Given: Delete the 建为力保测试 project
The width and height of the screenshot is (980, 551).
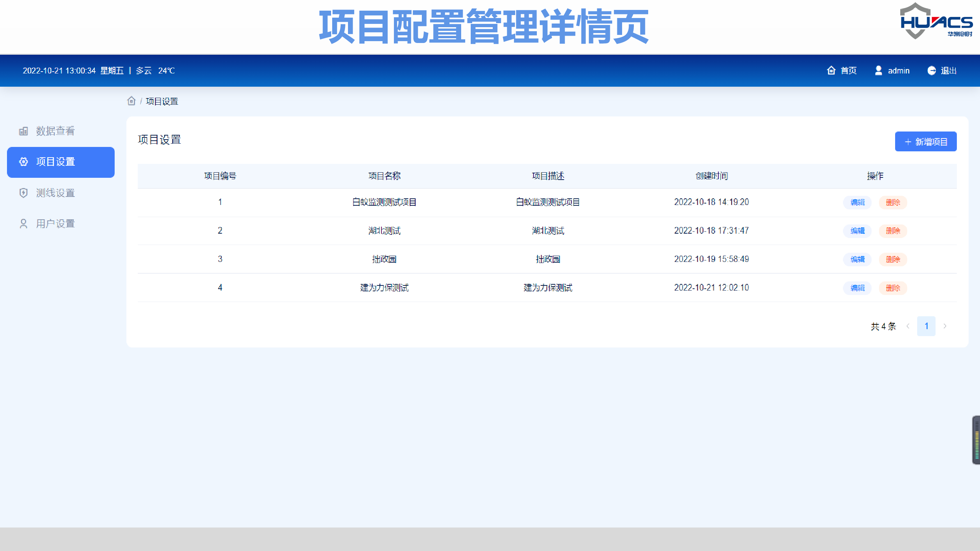Looking at the screenshot, I should coord(893,288).
